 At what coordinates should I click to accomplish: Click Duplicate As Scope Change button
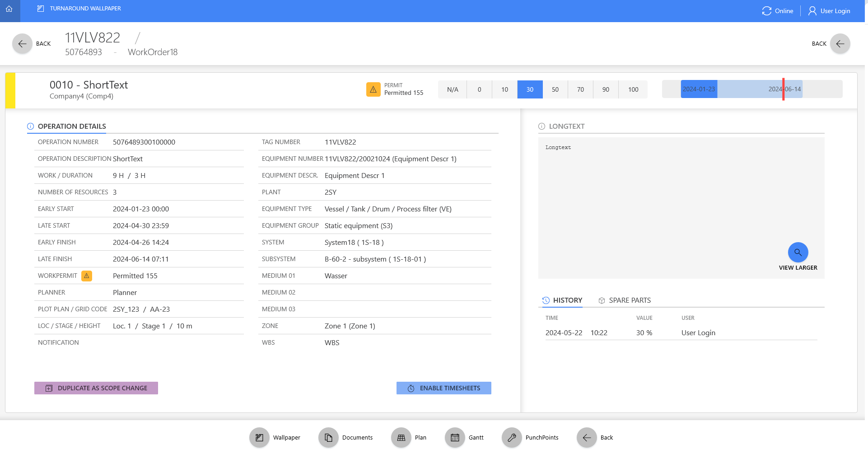96,388
